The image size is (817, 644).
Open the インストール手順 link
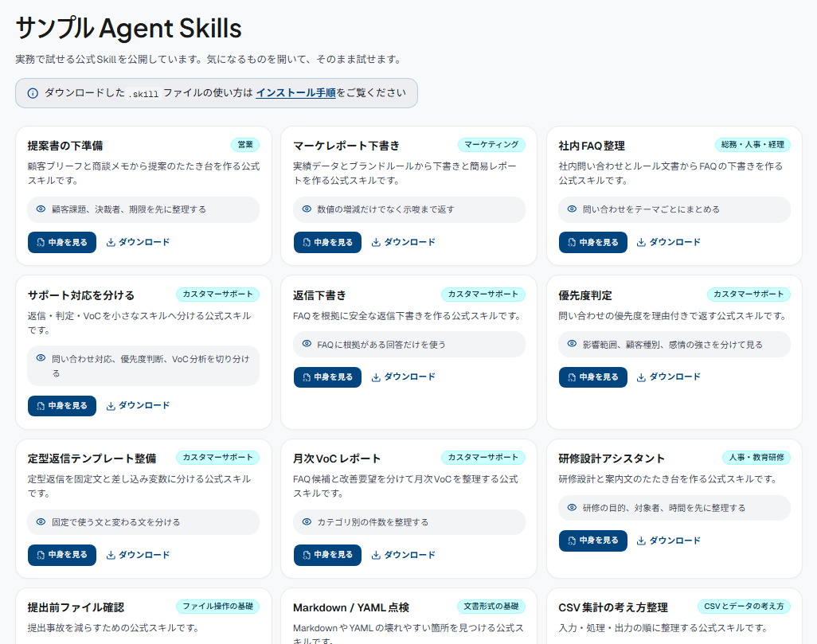(295, 93)
